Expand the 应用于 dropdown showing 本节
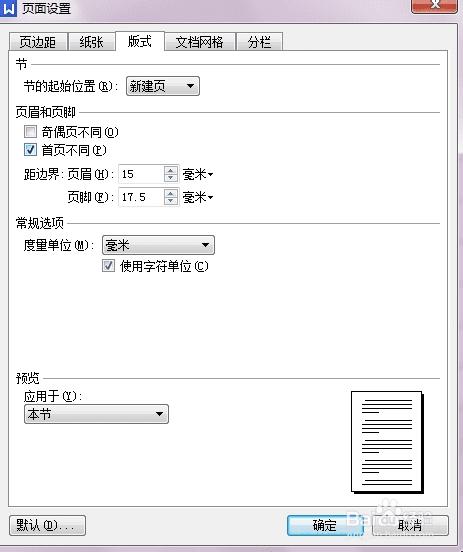This screenshot has height=552, width=463. tap(96, 414)
